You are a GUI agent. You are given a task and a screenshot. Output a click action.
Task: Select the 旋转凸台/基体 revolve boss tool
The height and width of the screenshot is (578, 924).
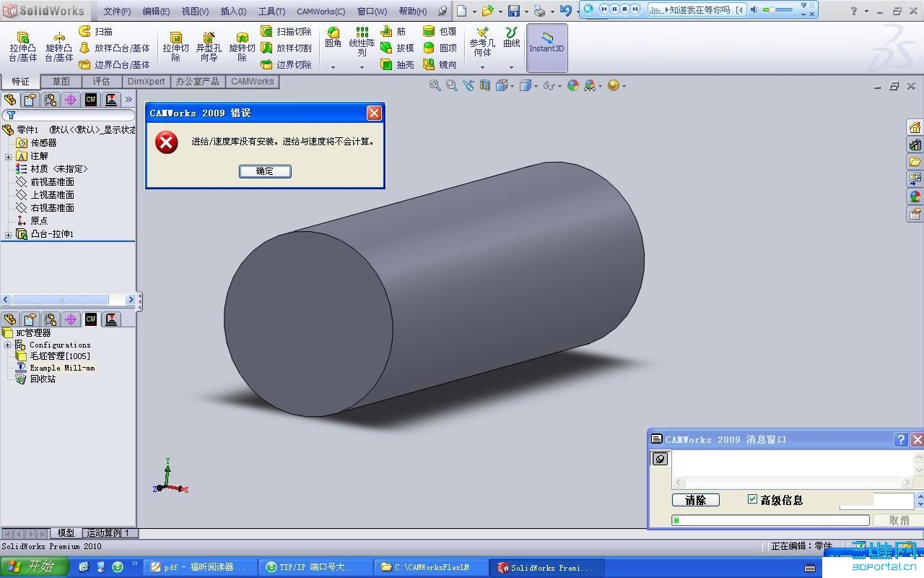[x=59, y=47]
